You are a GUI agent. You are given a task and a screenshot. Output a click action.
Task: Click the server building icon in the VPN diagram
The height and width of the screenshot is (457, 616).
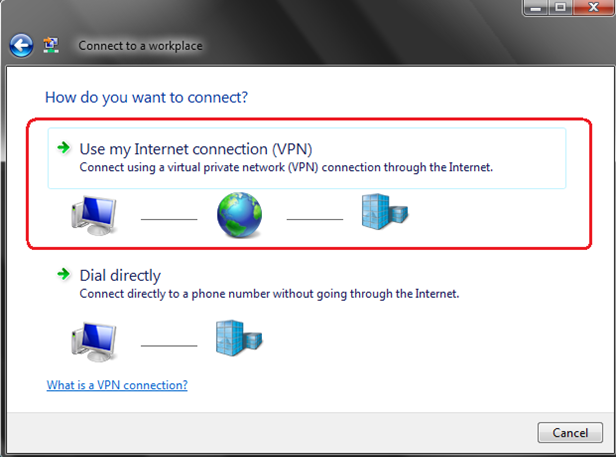(x=385, y=211)
